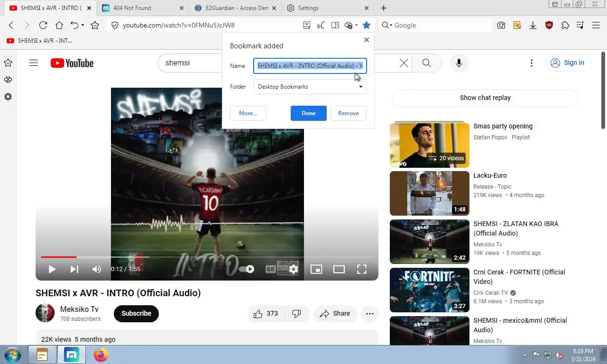Click the YouTube search magnifier button
The width and height of the screenshot is (607, 364).
click(426, 63)
